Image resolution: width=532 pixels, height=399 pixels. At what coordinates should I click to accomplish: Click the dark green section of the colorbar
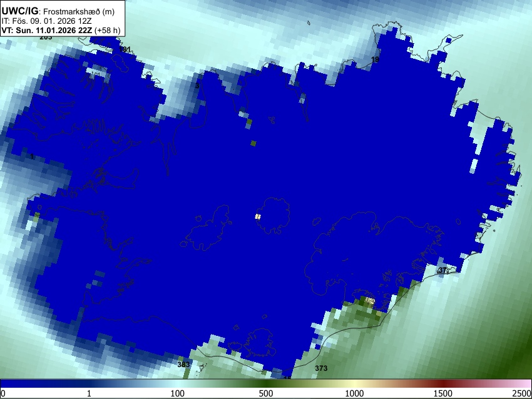265,384
